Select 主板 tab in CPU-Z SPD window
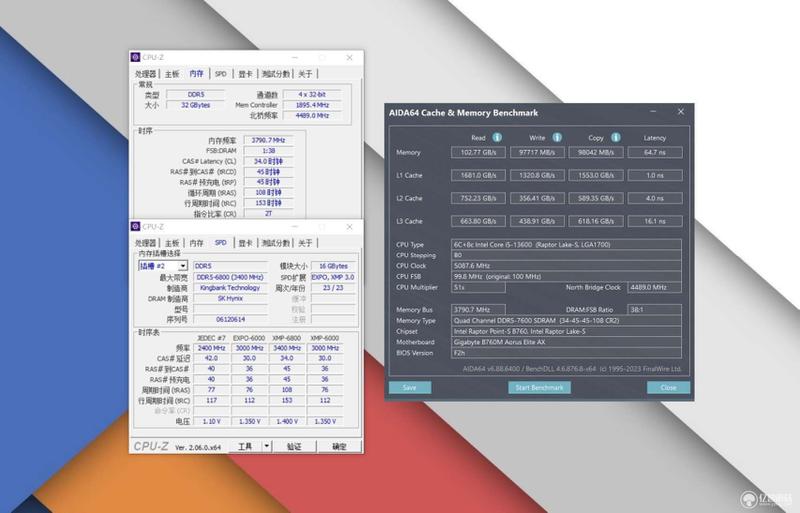 tap(172, 243)
